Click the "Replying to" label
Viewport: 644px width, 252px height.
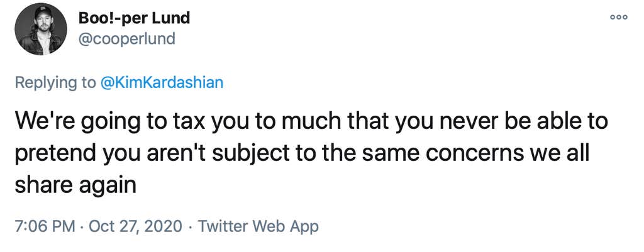click(x=55, y=83)
